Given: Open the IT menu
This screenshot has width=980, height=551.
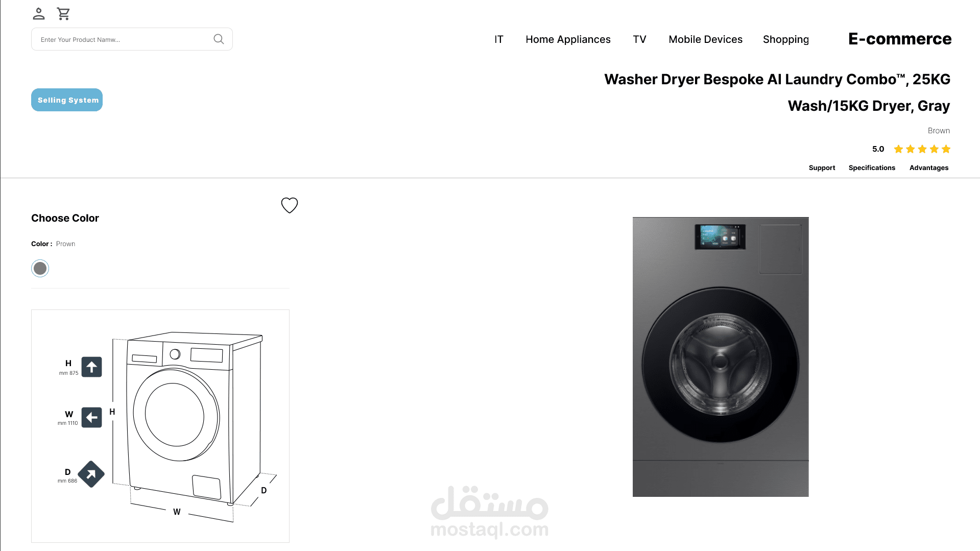Looking at the screenshot, I should point(499,39).
